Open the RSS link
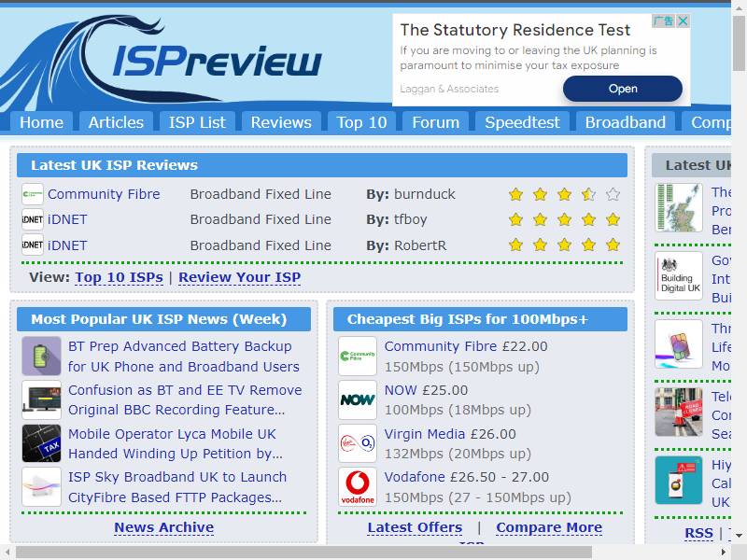This screenshot has width=747, height=560. tap(698, 533)
